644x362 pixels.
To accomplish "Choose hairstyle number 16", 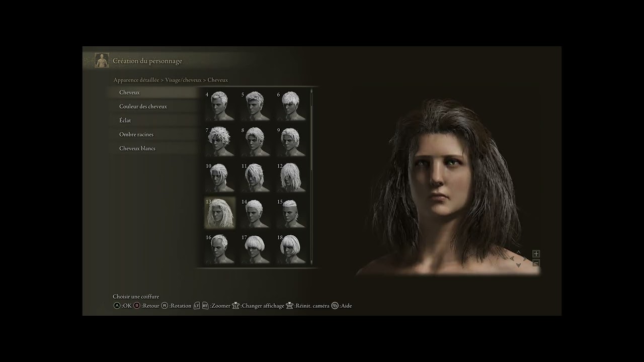I will point(220,248).
